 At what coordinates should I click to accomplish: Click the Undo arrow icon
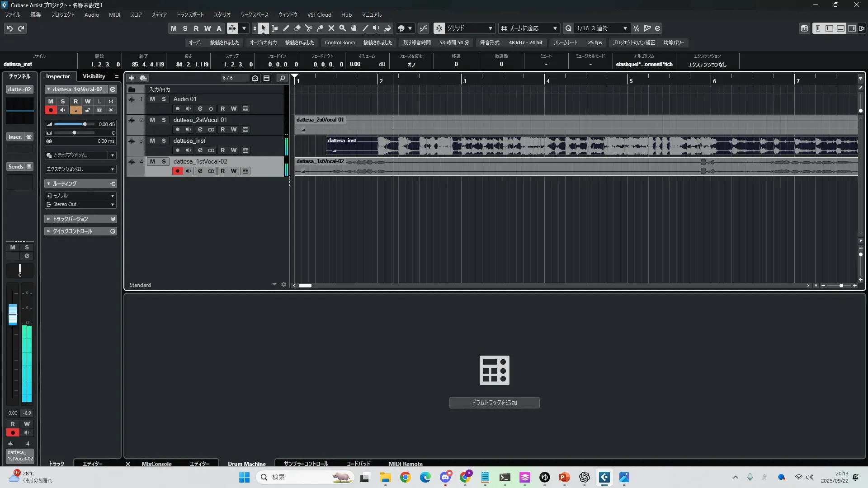(x=9, y=28)
